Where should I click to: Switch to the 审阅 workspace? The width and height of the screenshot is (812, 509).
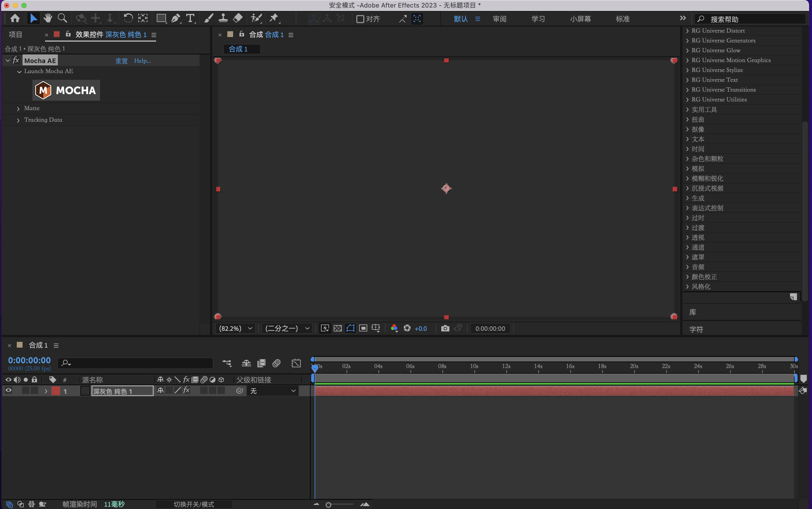[x=499, y=19]
